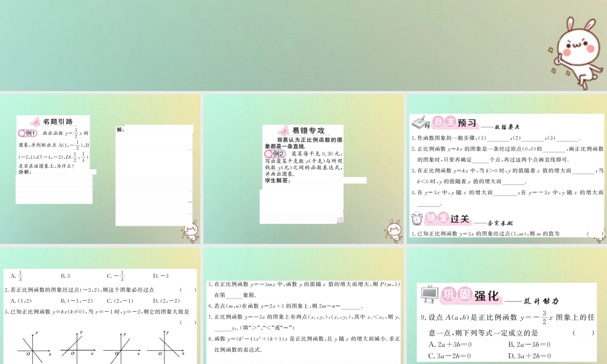Click the small rabbit on the 易错专攻 slide

(394, 231)
